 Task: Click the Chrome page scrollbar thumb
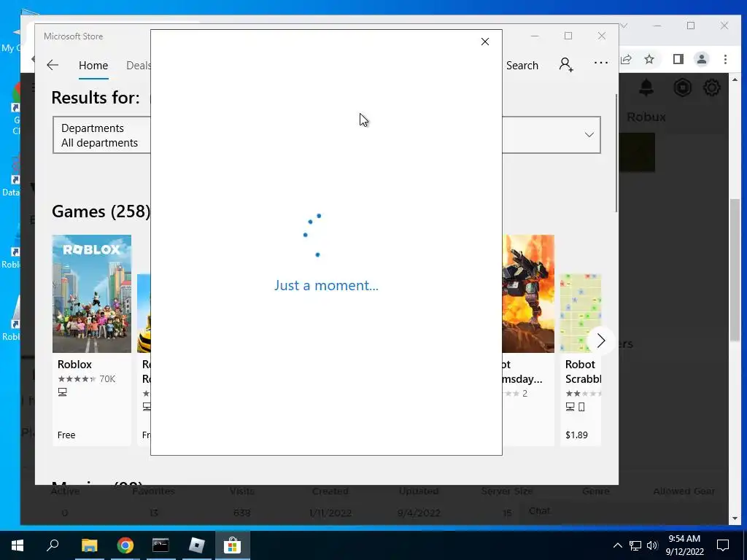click(735, 270)
